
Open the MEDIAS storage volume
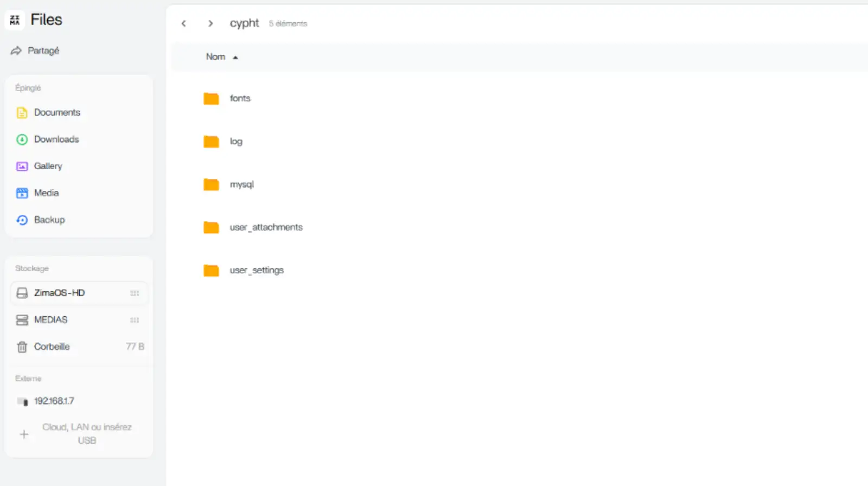50,320
